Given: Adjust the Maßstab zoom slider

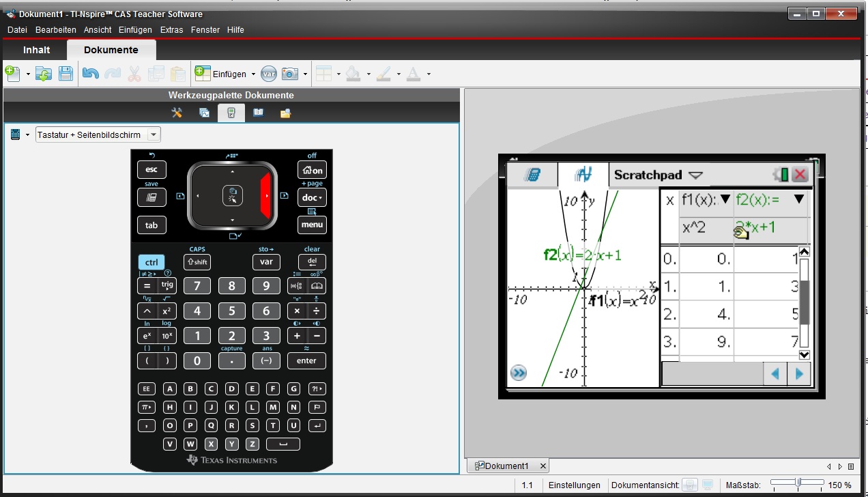Looking at the screenshot, I should (x=798, y=483).
